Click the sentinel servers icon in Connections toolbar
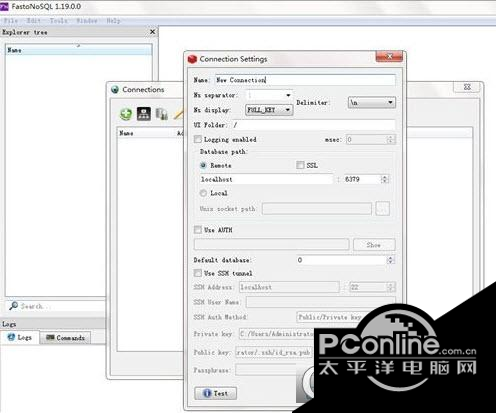Screen dimensions: 496x413 [162, 114]
